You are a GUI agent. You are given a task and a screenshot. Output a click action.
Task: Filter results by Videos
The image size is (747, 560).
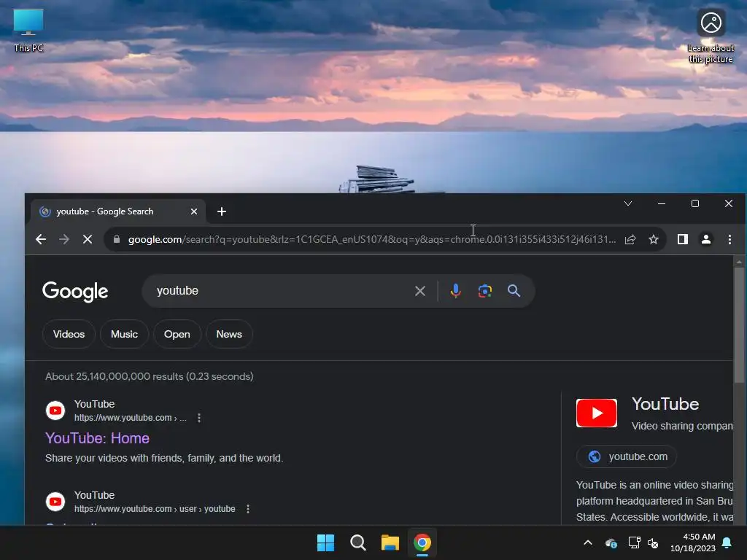[x=69, y=334]
